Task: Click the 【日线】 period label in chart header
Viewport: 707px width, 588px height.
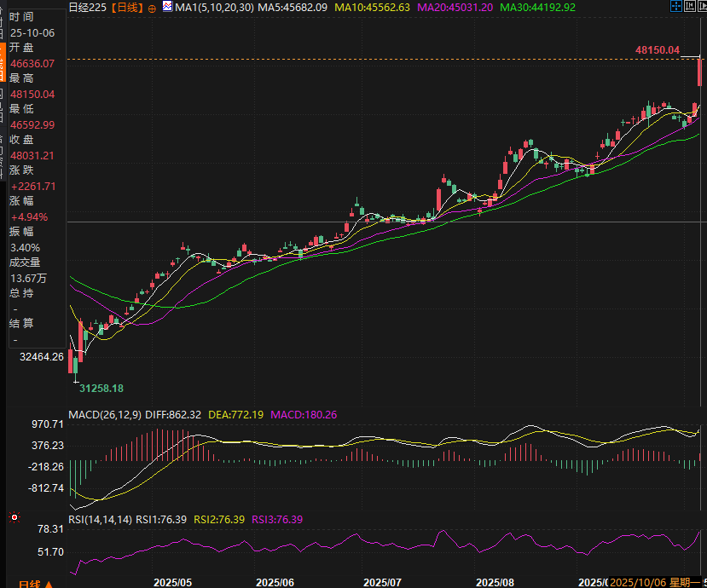Action: coord(127,8)
